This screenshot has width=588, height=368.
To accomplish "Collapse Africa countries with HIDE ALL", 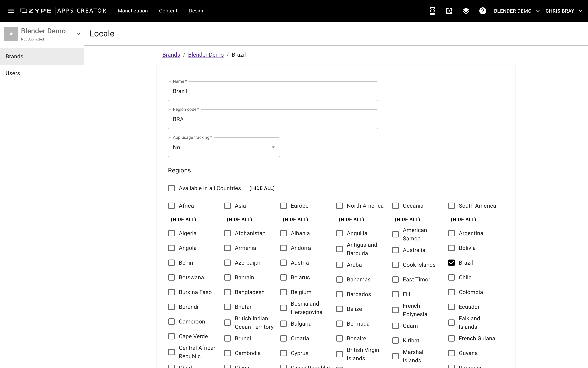I will (183, 220).
